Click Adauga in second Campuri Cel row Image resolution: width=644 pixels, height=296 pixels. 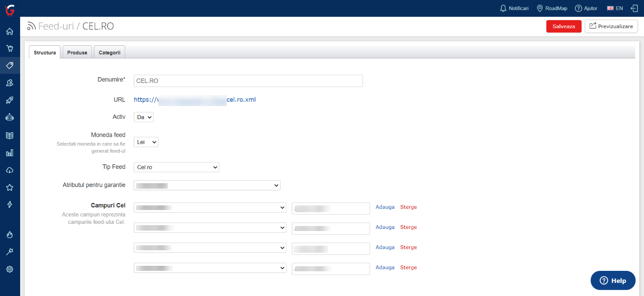point(385,227)
